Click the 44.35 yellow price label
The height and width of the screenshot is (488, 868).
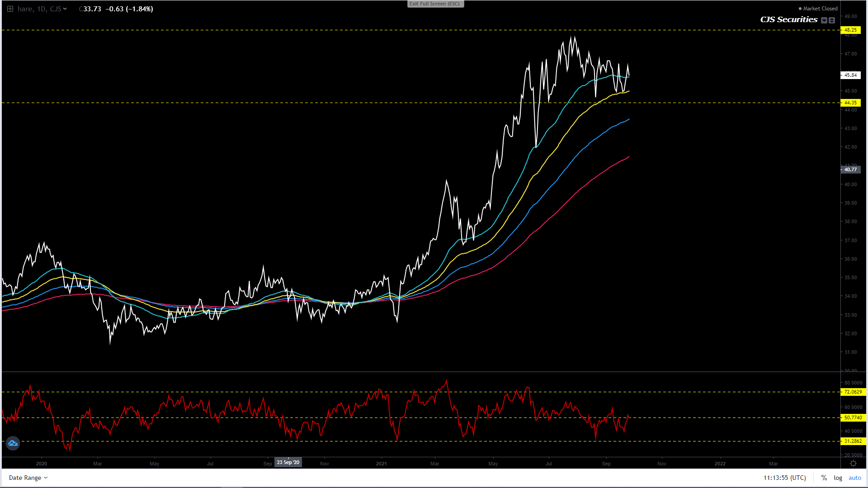click(850, 103)
